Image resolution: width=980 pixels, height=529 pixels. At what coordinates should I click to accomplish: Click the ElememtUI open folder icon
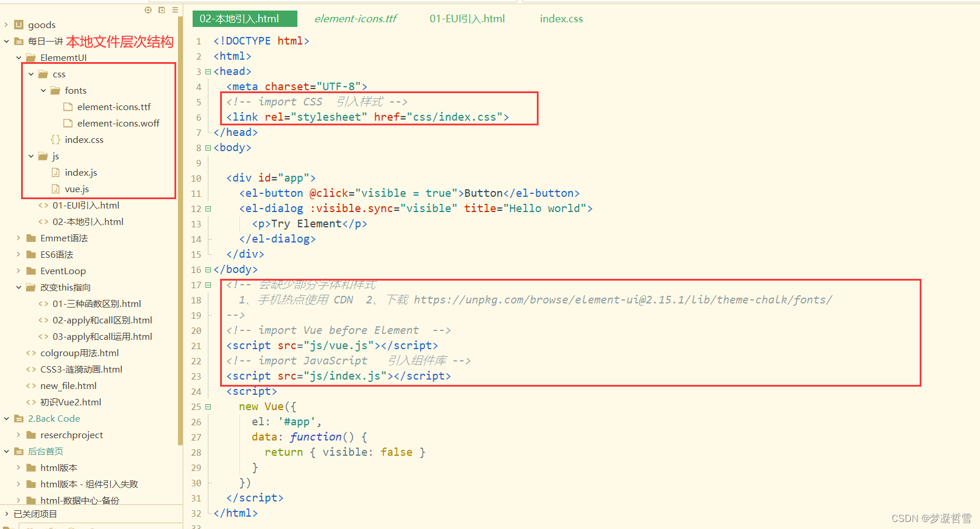pyautogui.click(x=31, y=57)
